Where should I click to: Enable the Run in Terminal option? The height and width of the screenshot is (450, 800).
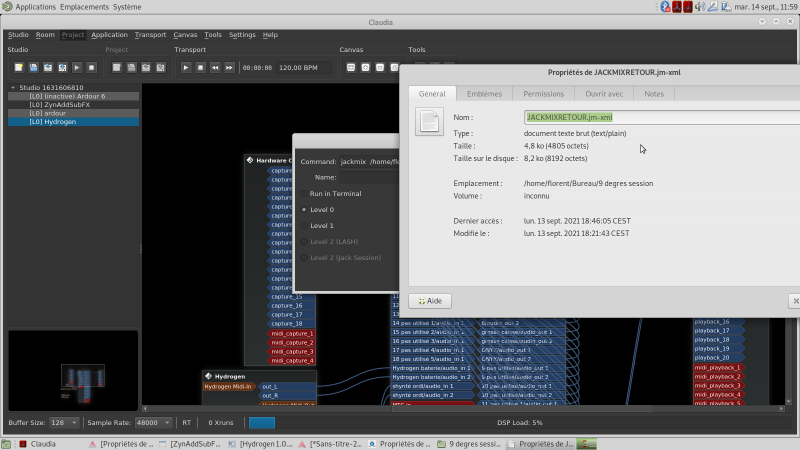pos(304,193)
